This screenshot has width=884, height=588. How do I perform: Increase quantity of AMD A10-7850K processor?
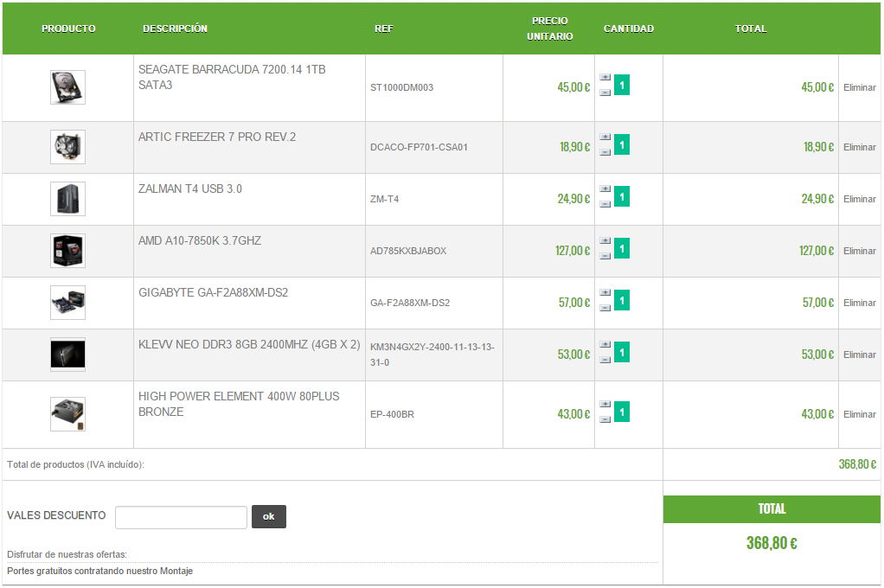point(605,240)
